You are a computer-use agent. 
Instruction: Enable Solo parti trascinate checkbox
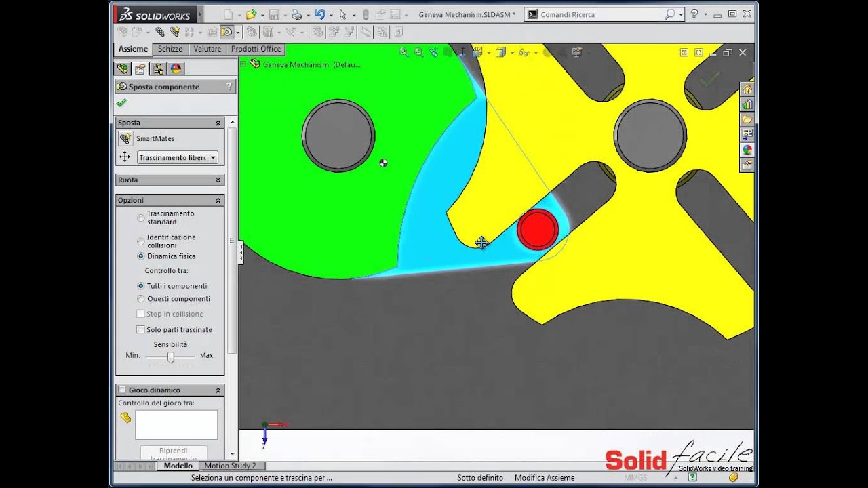tap(140, 329)
